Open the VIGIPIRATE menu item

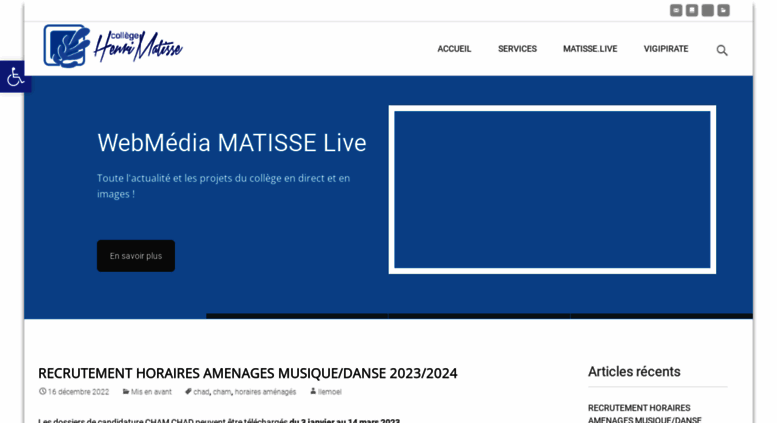(666, 49)
